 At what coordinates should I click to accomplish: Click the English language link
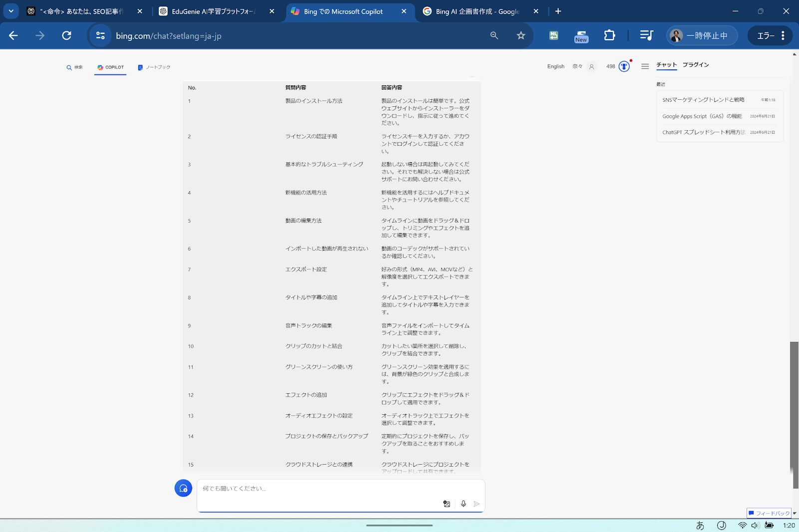coord(555,66)
